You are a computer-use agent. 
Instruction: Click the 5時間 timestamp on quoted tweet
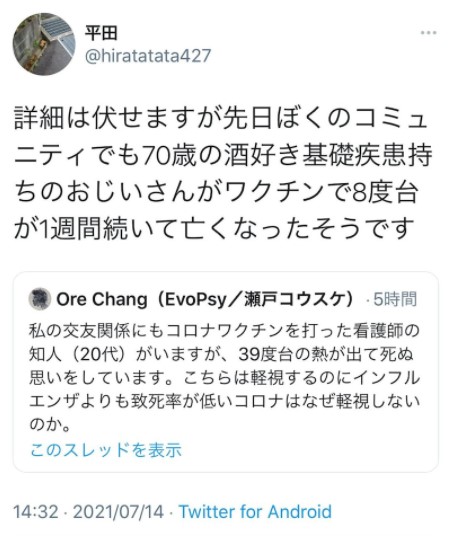click(x=395, y=299)
